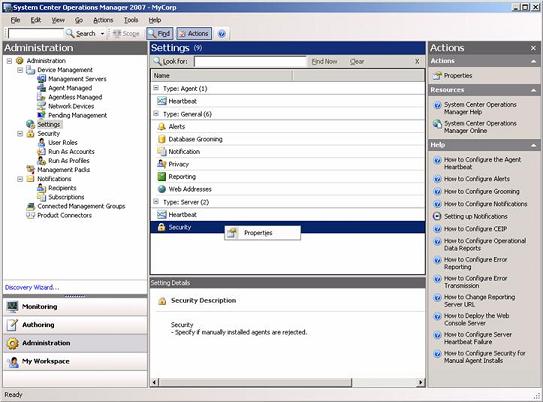This screenshot has height=402, width=543.
Task: Collapse the Security tree node
Action: 20,133
